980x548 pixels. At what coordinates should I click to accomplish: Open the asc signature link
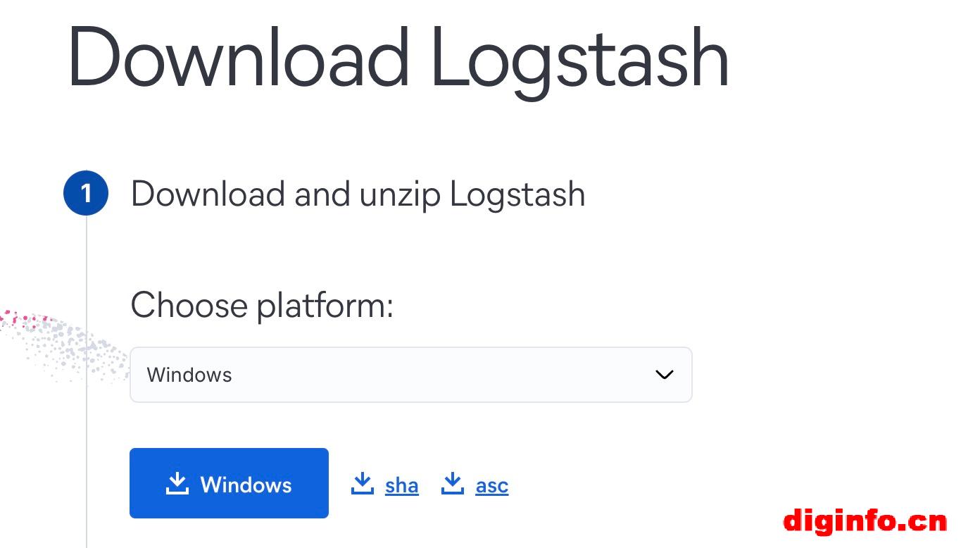coord(492,485)
